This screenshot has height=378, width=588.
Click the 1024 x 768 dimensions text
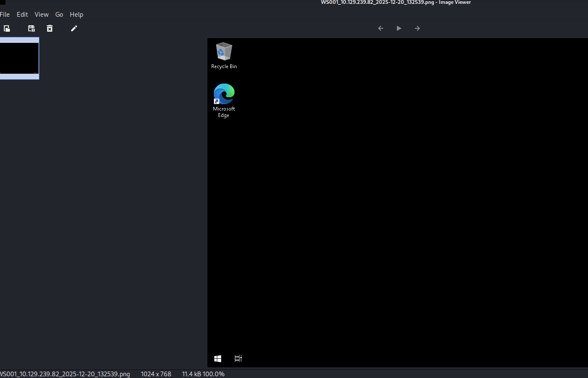[156, 374]
